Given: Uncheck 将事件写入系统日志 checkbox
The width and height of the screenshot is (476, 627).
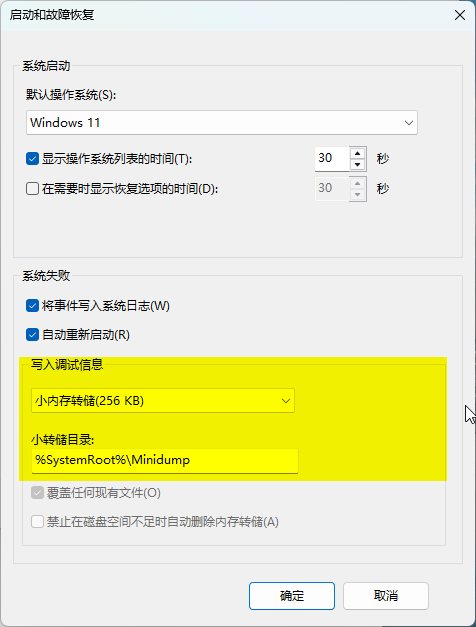Looking at the screenshot, I should click(32, 306).
